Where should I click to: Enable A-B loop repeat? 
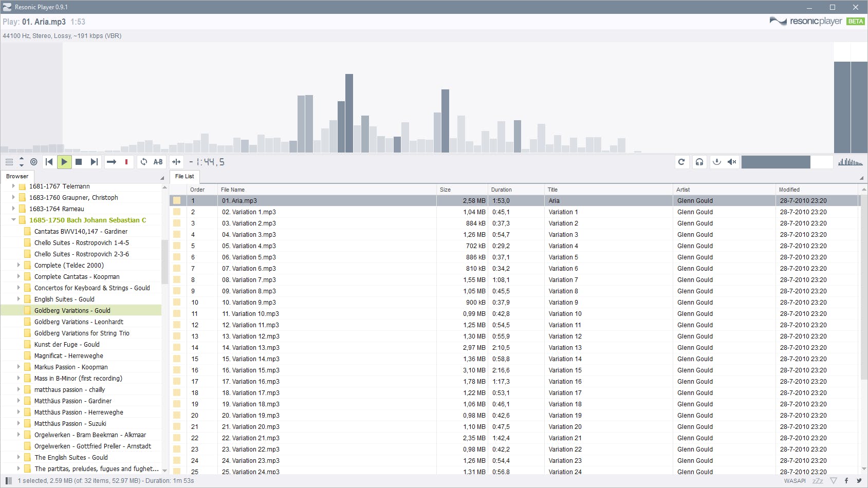point(158,162)
